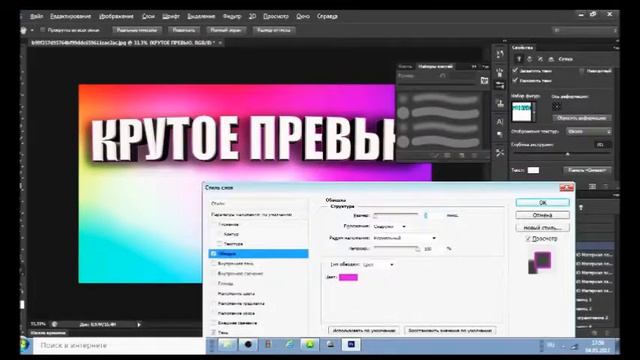Screen dimensions: 640x360
Task: Open the History panel icon in the dock
Action: coord(500,54)
